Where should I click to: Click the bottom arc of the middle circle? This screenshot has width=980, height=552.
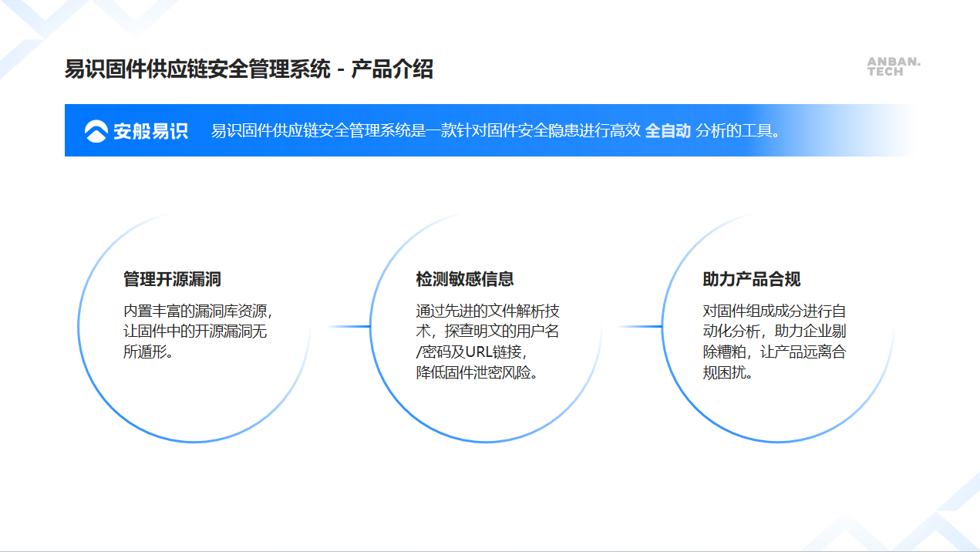click(486, 442)
